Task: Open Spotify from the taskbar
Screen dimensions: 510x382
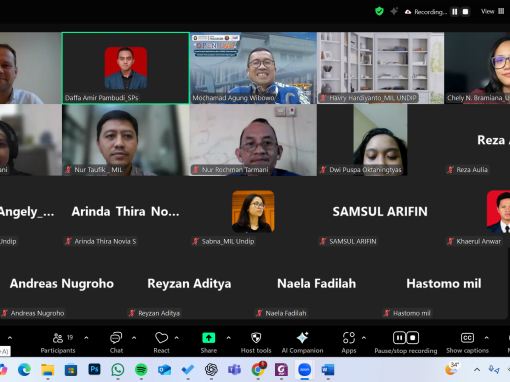Action: [141, 369]
